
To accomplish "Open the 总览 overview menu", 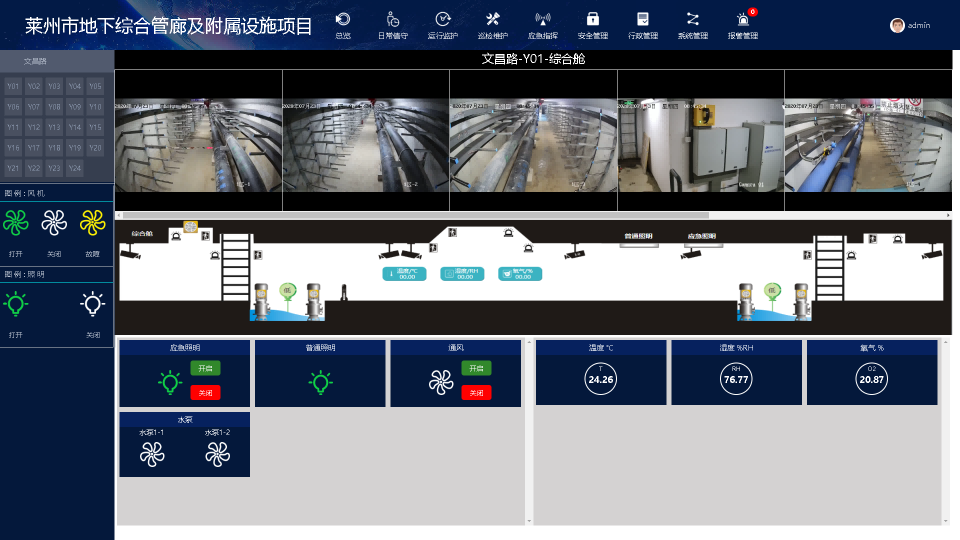I will tap(343, 26).
